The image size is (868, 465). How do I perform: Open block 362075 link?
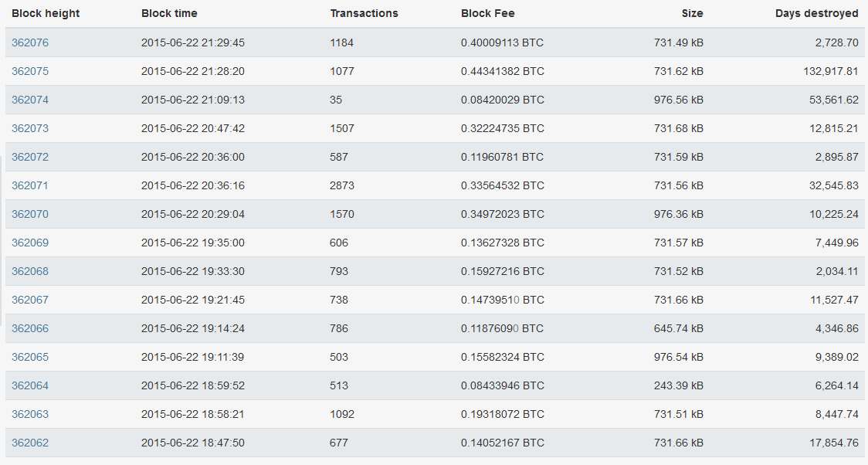(30, 71)
